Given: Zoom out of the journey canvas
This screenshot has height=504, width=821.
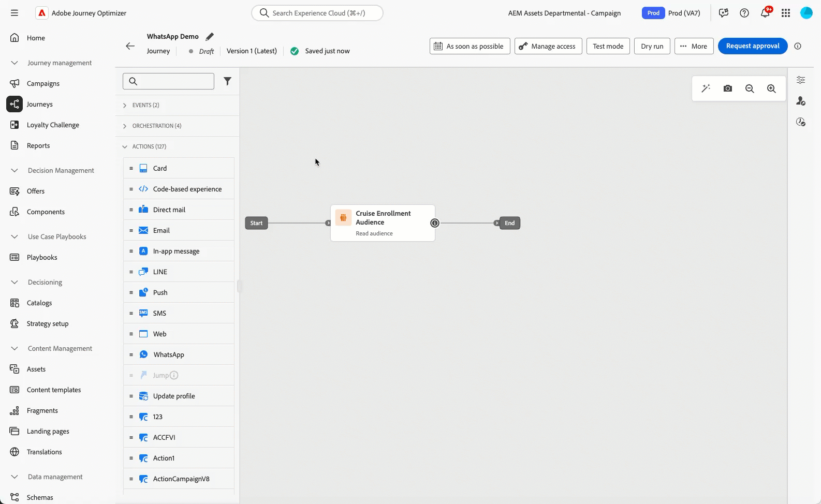Looking at the screenshot, I should [x=750, y=88].
